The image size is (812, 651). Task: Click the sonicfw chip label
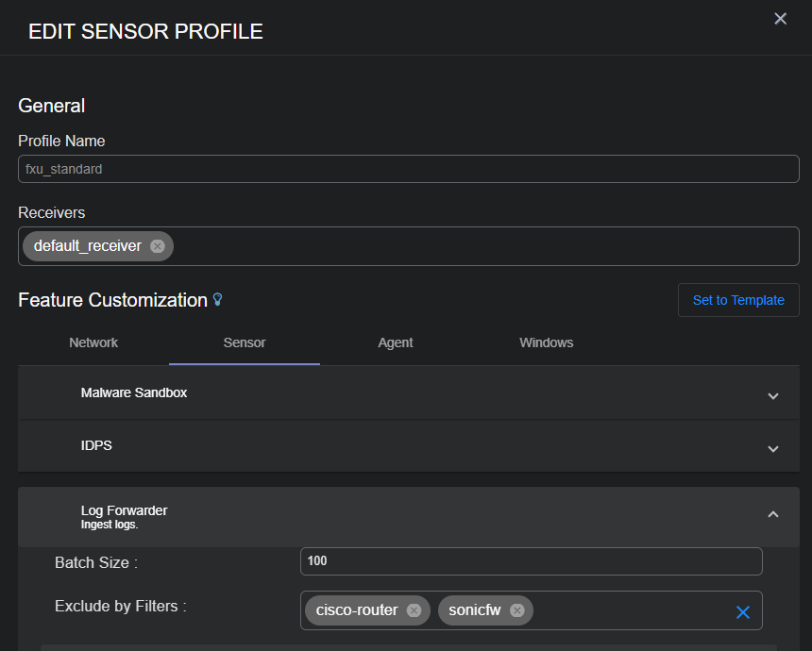tap(475, 610)
